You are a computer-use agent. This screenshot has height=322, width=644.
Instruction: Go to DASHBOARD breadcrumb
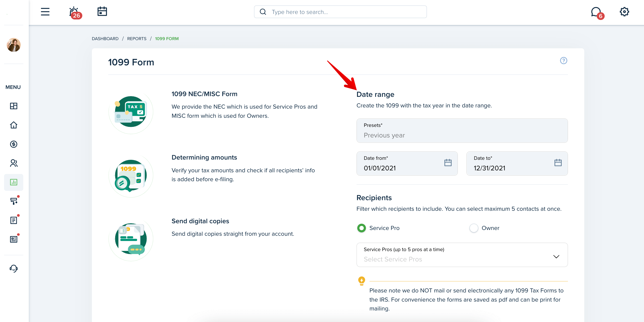point(105,38)
